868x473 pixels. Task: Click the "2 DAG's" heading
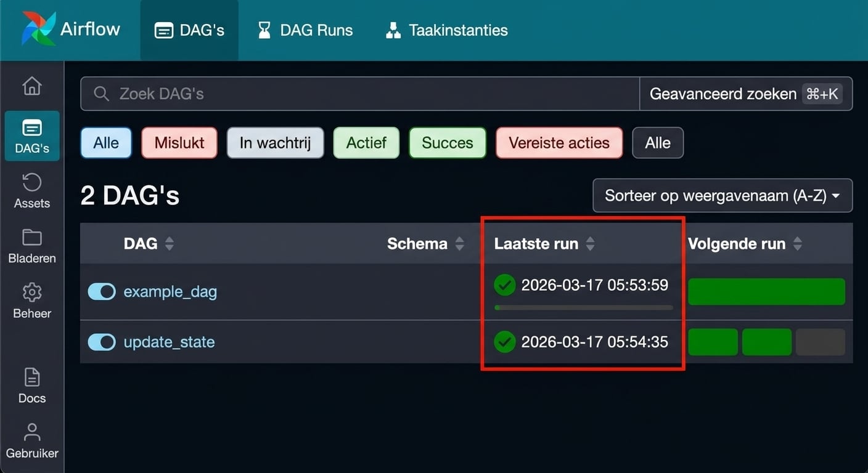click(130, 196)
